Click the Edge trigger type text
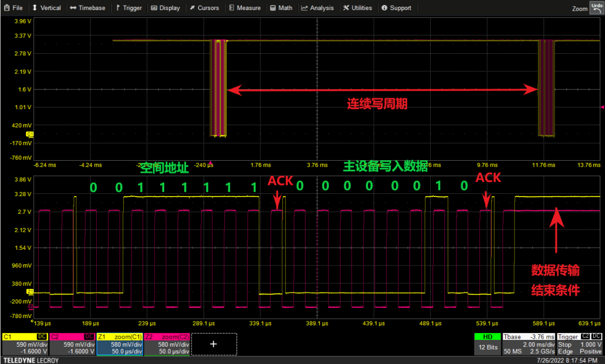Viewport: 605px width, 364px height. click(x=565, y=351)
